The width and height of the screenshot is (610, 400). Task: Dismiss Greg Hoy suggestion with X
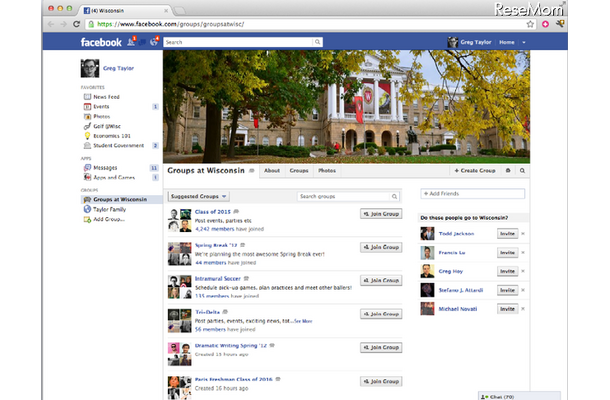point(523,271)
